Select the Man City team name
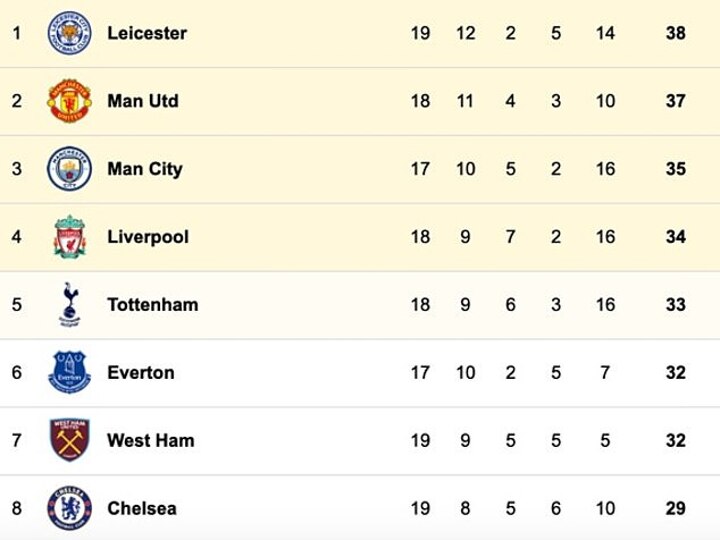 coord(145,169)
